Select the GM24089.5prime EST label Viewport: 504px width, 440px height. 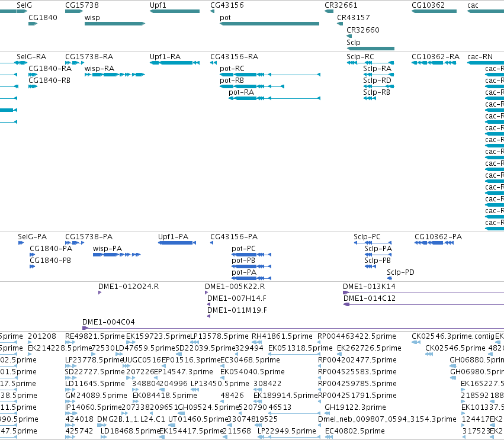96,396
